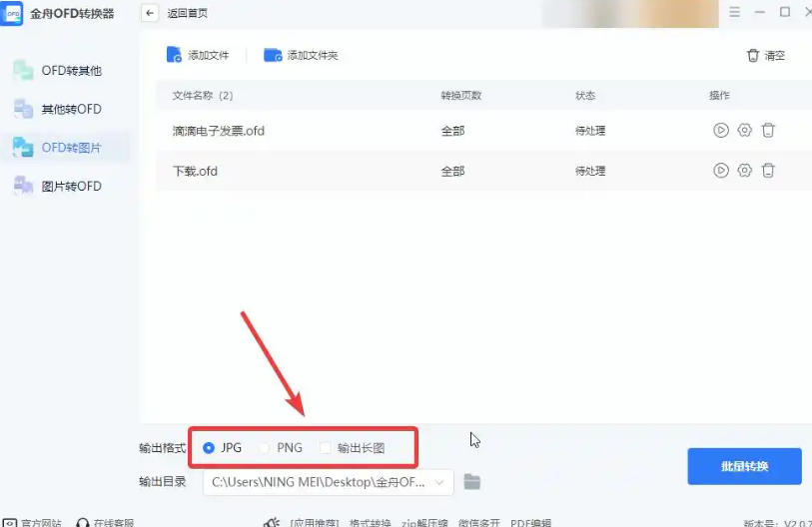Go back via 返回首页 link
This screenshot has width=812, height=527.
[188, 13]
